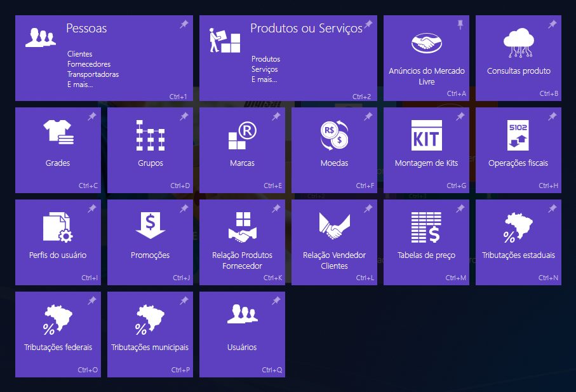Toggle the pin on Anúncios do Mercado Livre
The height and width of the screenshot is (392, 576).
coord(460,25)
